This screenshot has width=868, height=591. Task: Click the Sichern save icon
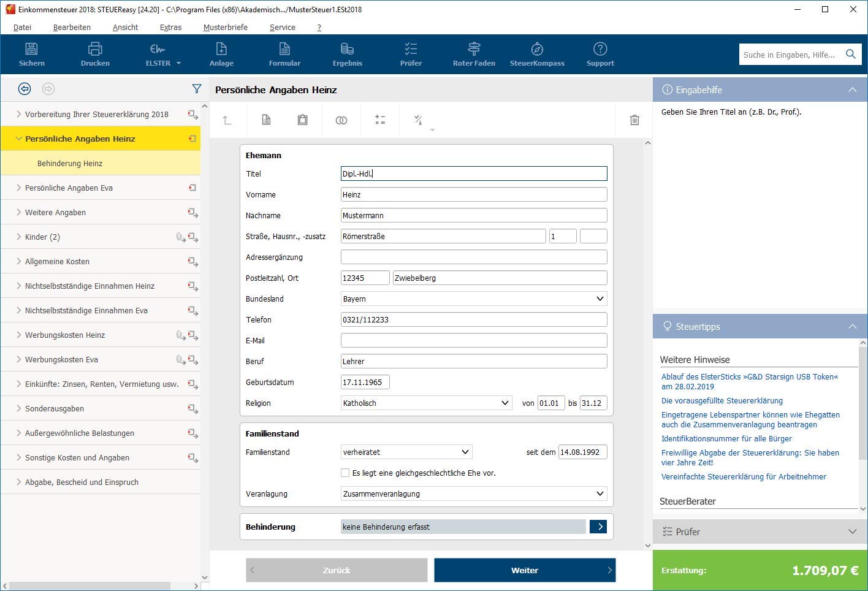click(x=32, y=49)
